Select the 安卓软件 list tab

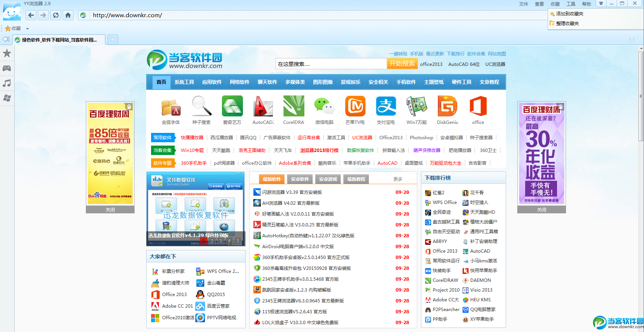pyautogui.click(x=300, y=179)
